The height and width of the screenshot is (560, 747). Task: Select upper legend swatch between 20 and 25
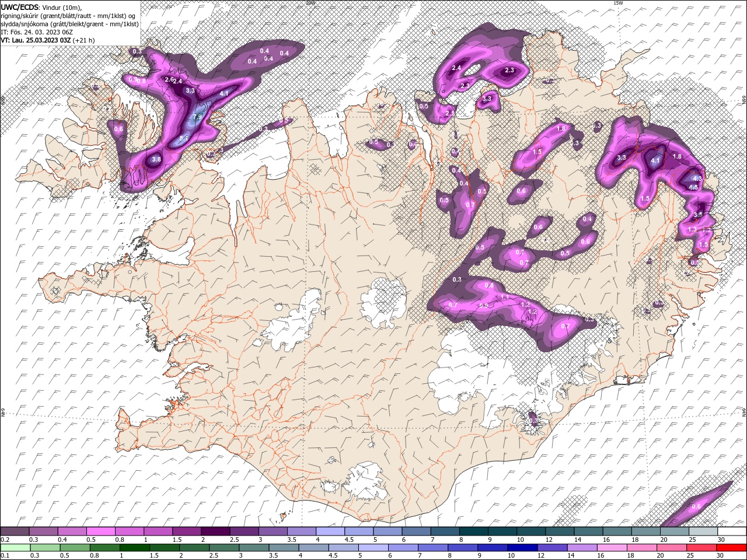[674, 531]
